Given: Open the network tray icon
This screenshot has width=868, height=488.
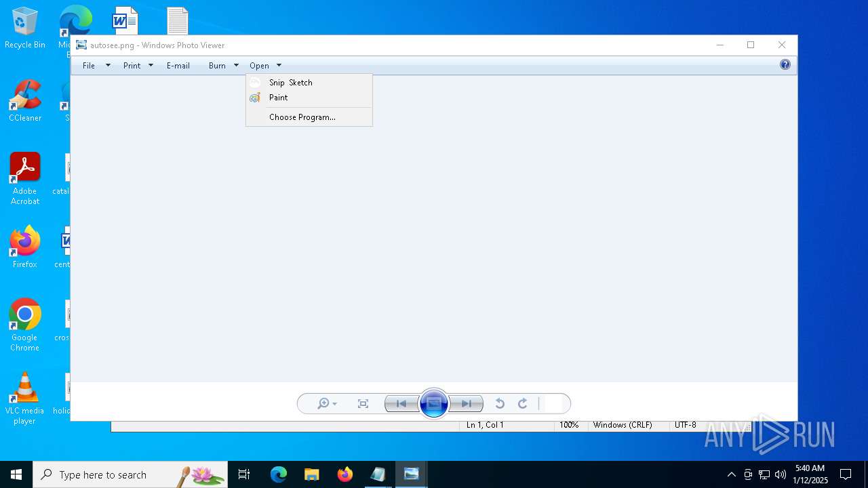Looking at the screenshot, I should click(764, 474).
